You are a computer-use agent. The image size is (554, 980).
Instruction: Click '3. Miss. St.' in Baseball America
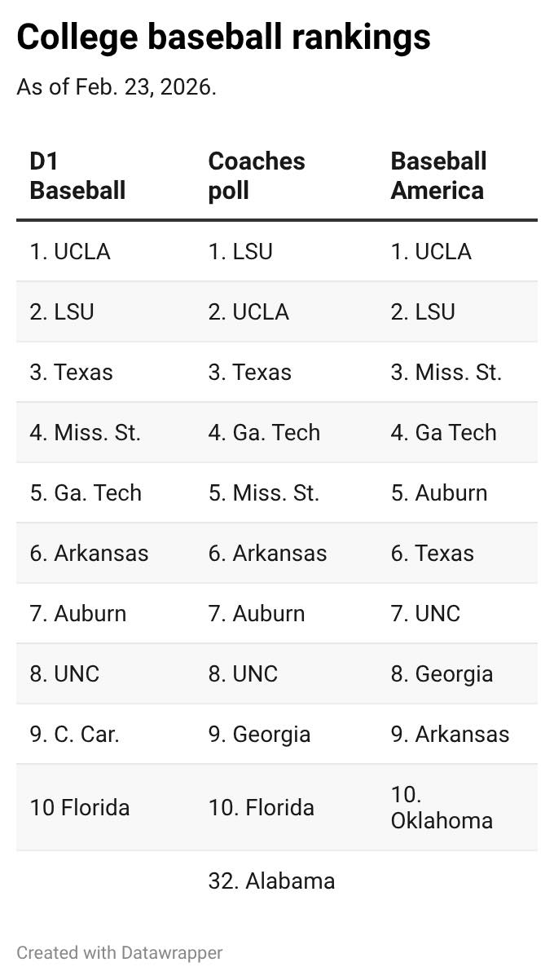coord(446,372)
